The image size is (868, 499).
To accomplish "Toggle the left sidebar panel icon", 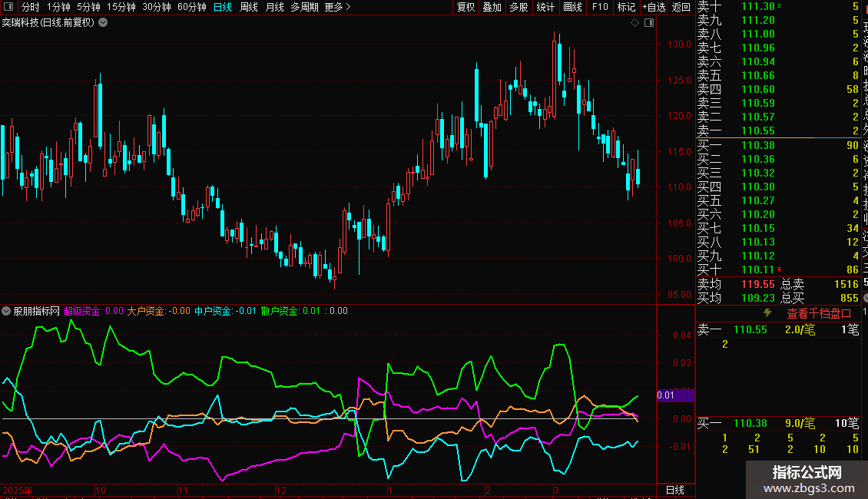I will (x=7, y=7).
